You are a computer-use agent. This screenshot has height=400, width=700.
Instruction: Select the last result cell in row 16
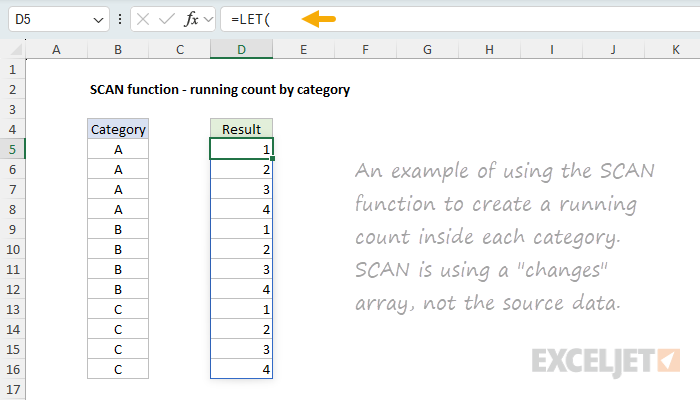pos(241,368)
